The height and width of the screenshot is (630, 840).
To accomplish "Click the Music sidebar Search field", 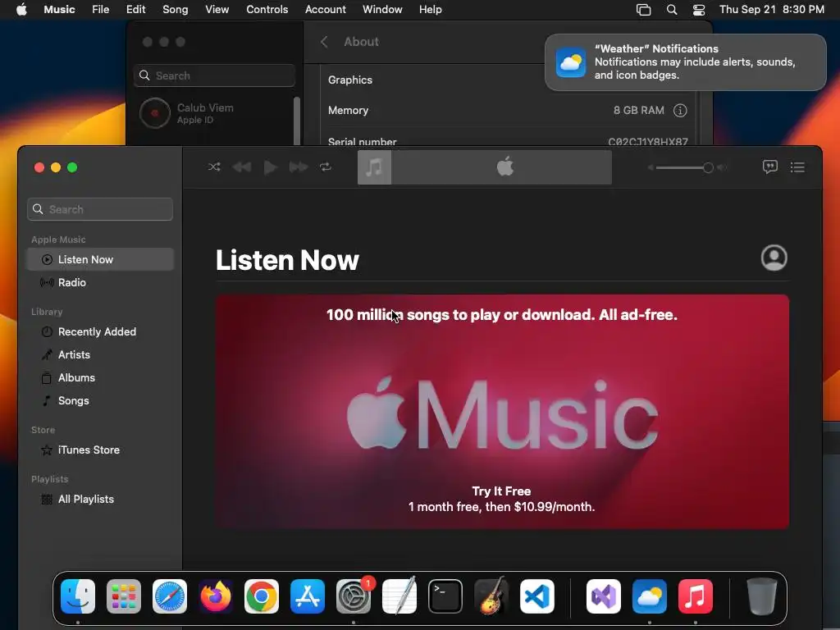I will click(100, 209).
